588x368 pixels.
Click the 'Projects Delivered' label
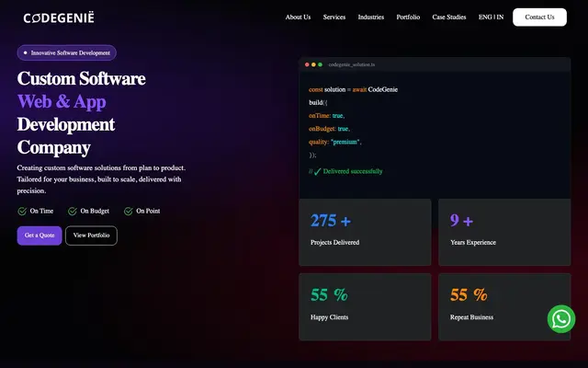click(x=334, y=243)
